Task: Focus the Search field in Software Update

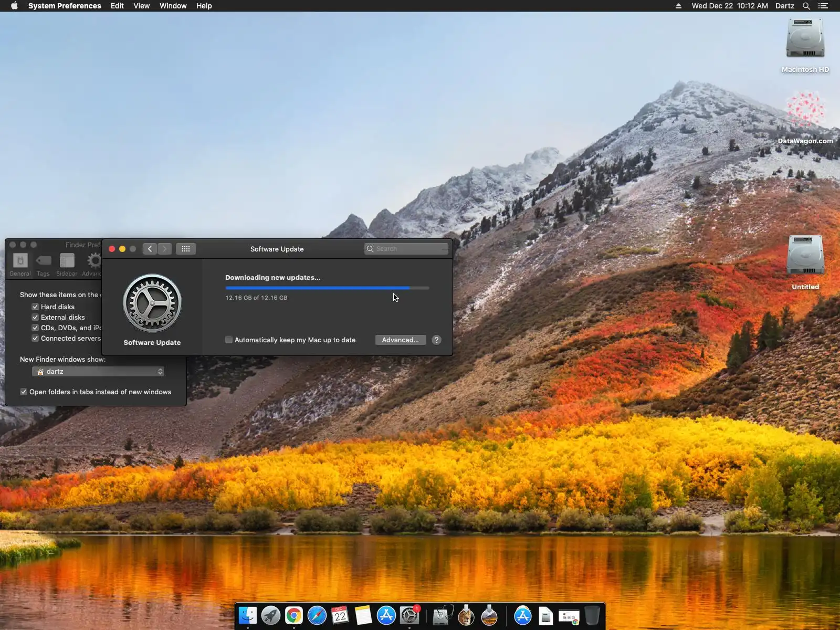Action: tap(406, 249)
